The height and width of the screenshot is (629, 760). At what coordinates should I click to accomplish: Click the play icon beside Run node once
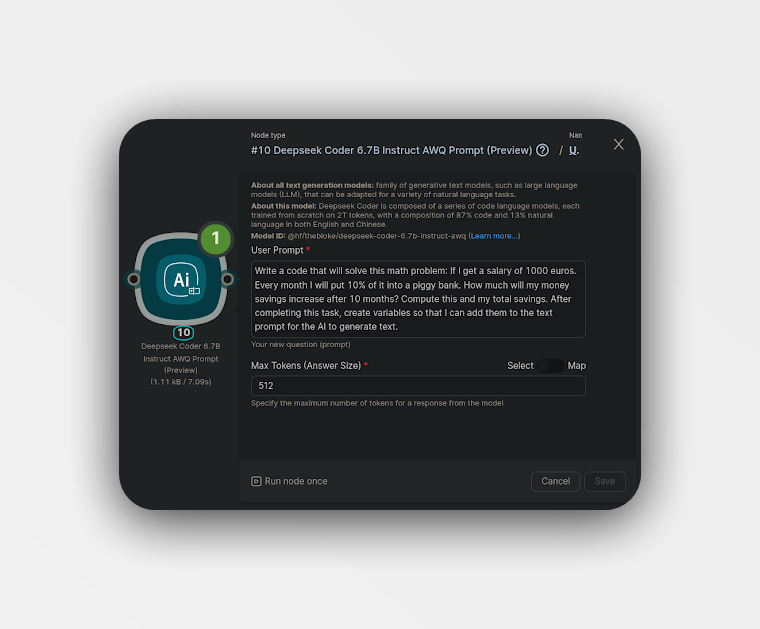256,481
